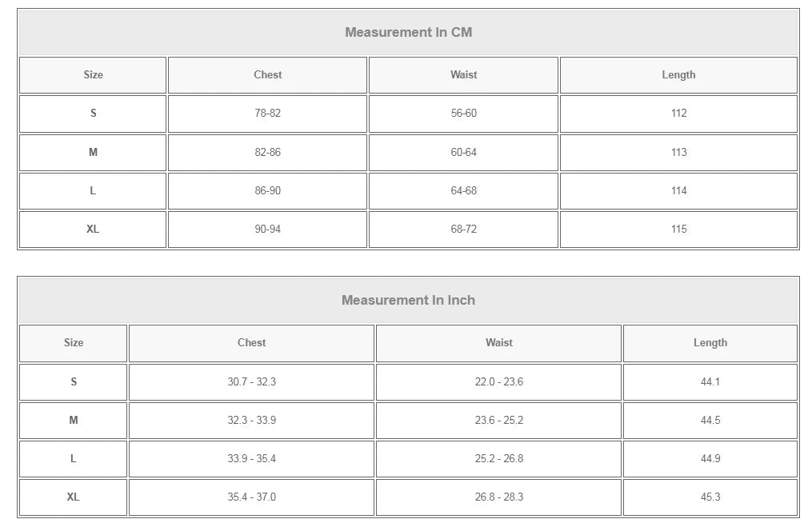Select the Chest header in the CM table
Image resolution: width=812 pixels, height=527 pixels.
tap(268, 75)
